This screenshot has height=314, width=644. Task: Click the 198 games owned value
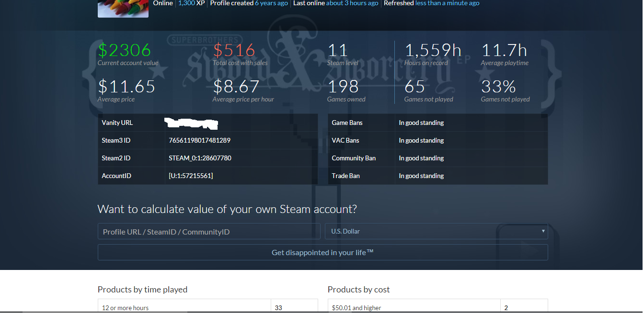(343, 87)
